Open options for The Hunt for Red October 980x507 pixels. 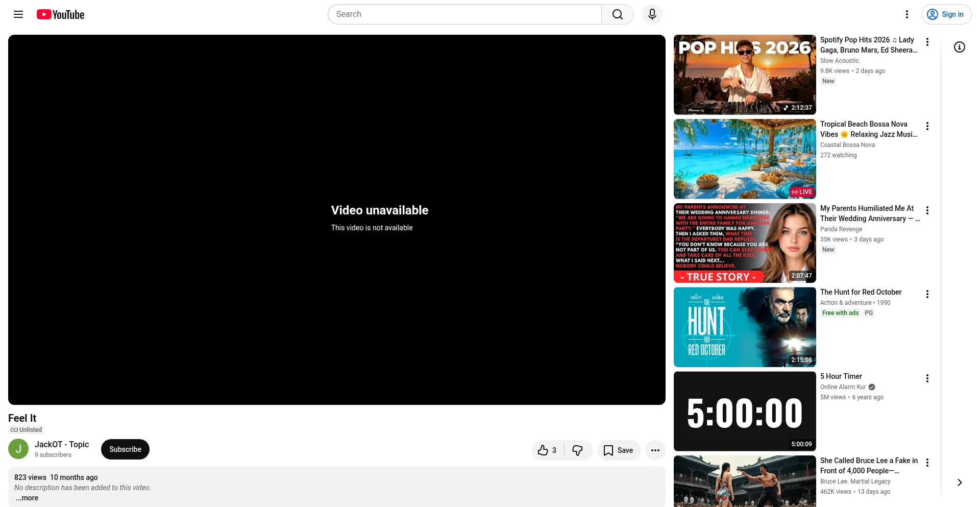click(927, 294)
